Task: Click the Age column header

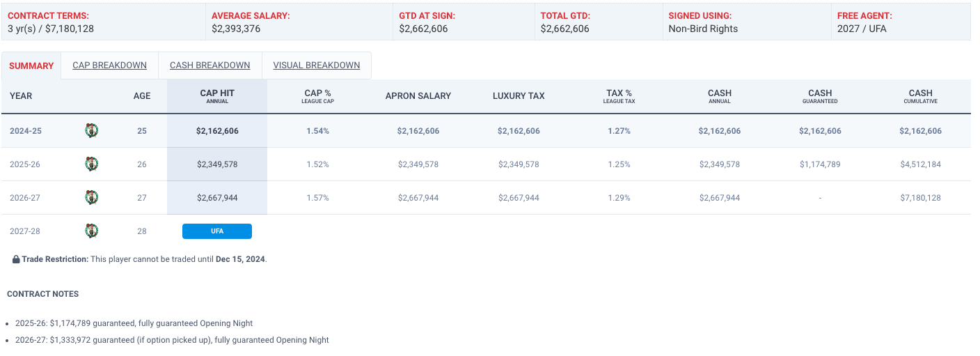Action: tap(142, 96)
